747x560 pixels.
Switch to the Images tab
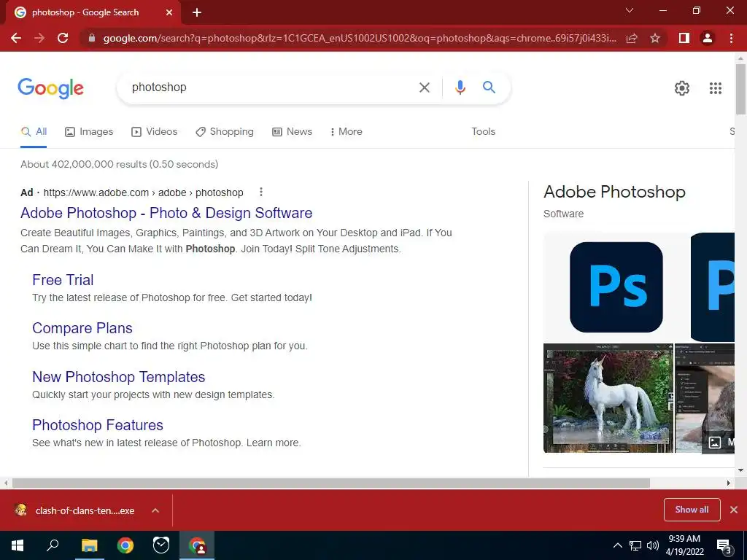click(x=89, y=131)
